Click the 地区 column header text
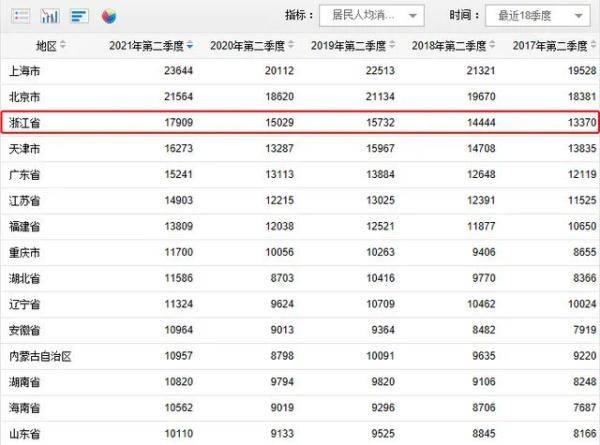The width and height of the screenshot is (600, 445). 46,46
